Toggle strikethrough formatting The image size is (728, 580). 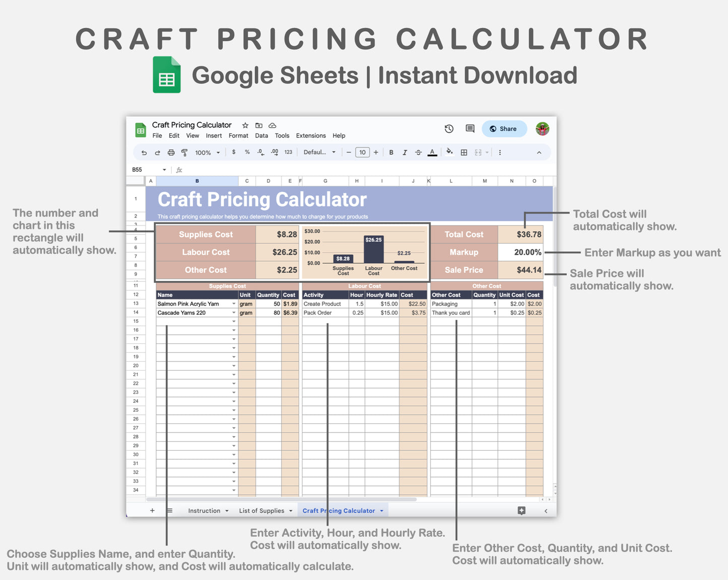418,152
